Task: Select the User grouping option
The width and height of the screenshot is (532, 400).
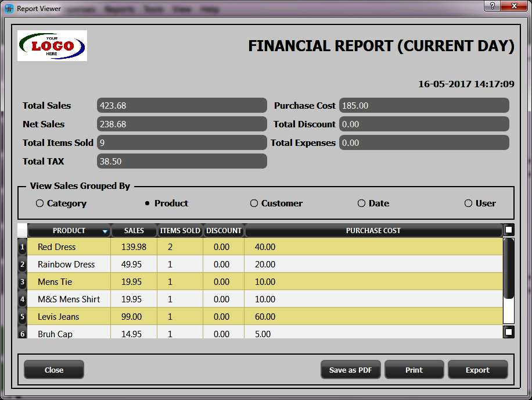Action: [468, 203]
